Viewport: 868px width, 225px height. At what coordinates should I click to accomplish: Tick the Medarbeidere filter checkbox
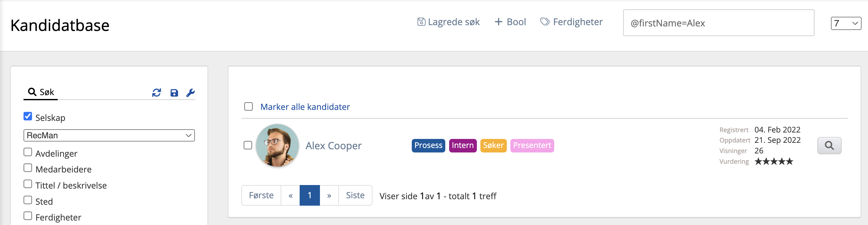(x=28, y=168)
